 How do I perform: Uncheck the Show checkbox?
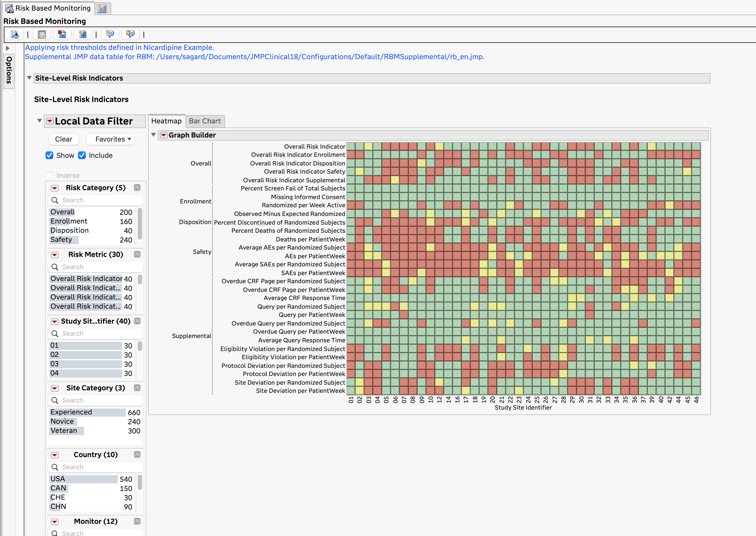pyautogui.click(x=49, y=155)
